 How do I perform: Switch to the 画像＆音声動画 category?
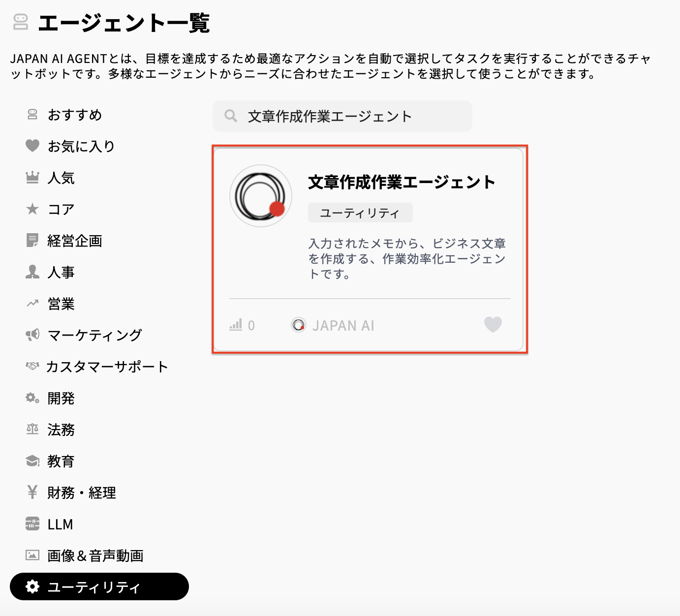coord(95,555)
